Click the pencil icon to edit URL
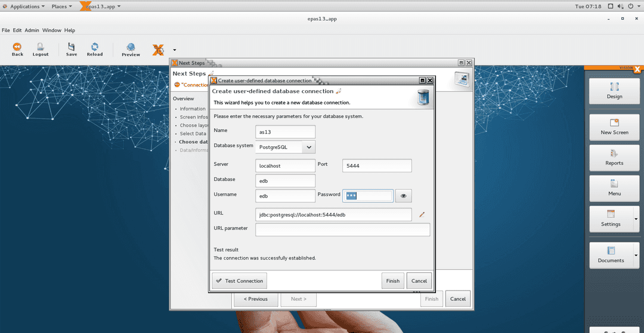 (x=422, y=214)
